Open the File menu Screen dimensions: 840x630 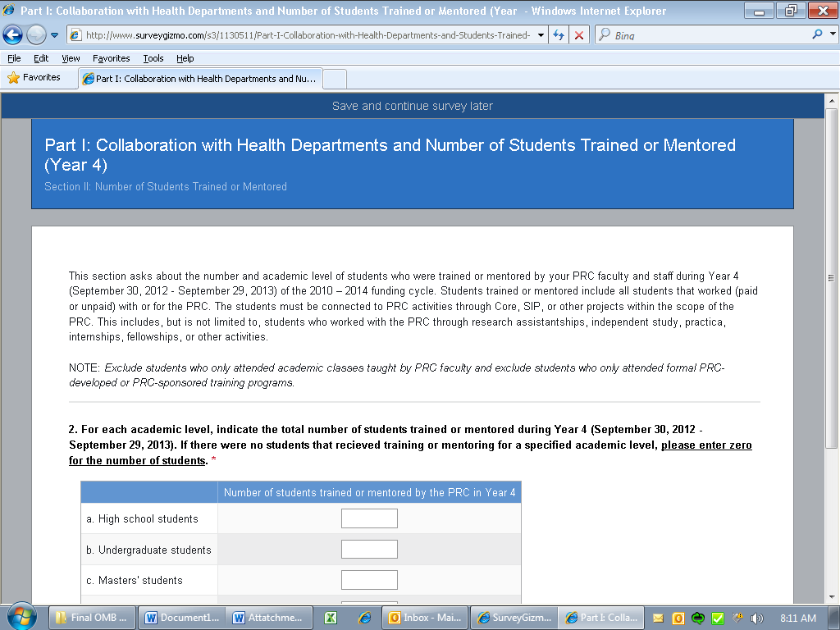pos(14,58)
